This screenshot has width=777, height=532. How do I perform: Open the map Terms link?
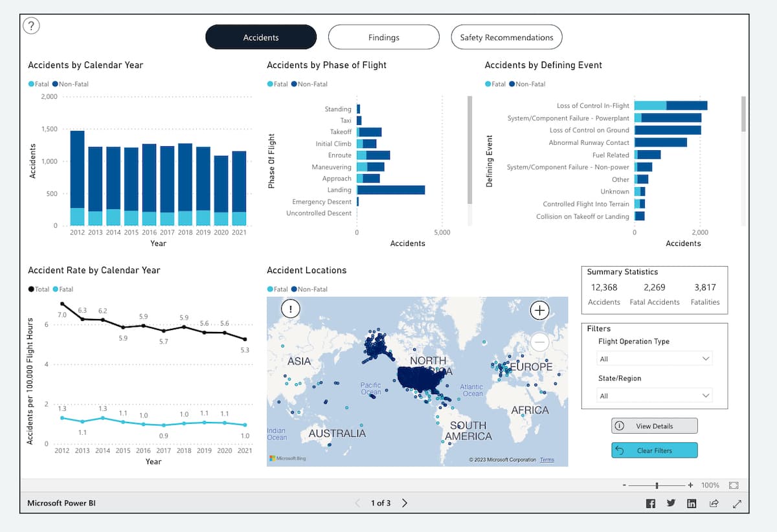[547, 460]
